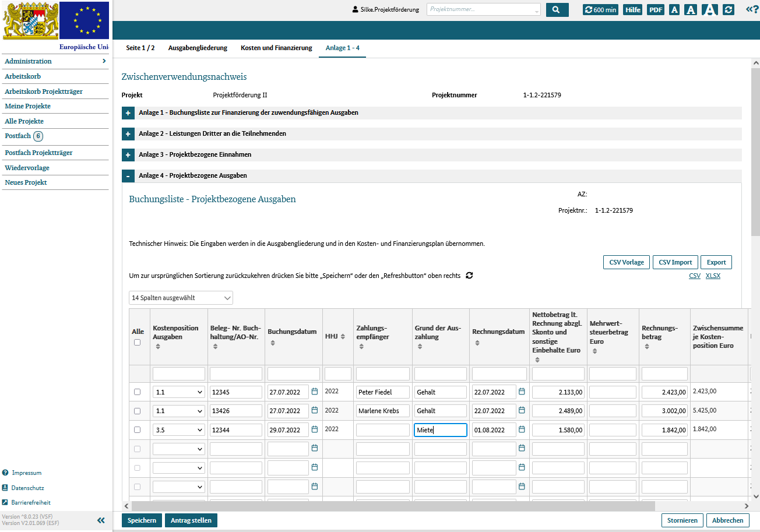
Task: Sort by Zahlungsempfänger column arrows
Action: [x=361, y=347]
